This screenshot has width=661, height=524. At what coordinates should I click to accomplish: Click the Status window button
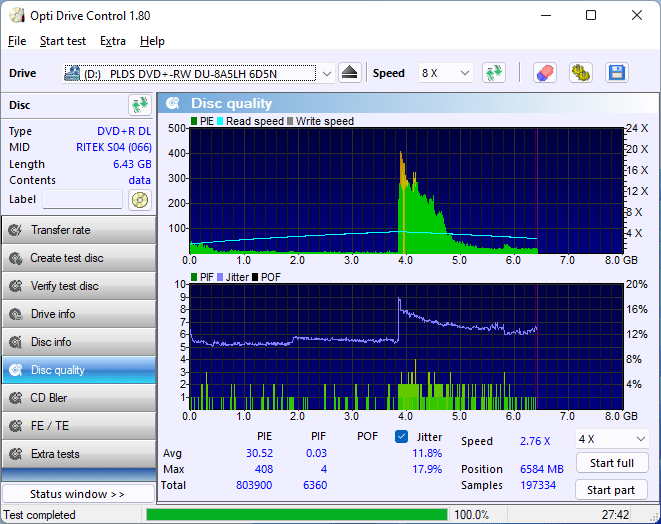[78, 494]
